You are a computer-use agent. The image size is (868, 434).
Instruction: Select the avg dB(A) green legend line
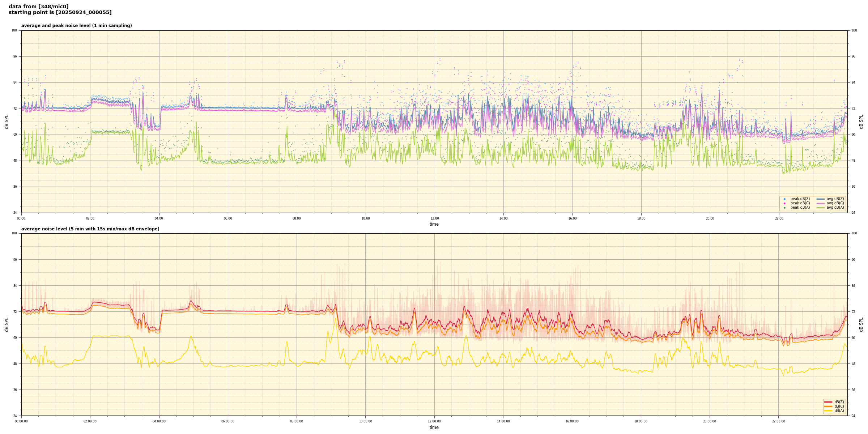pos(821,208)
